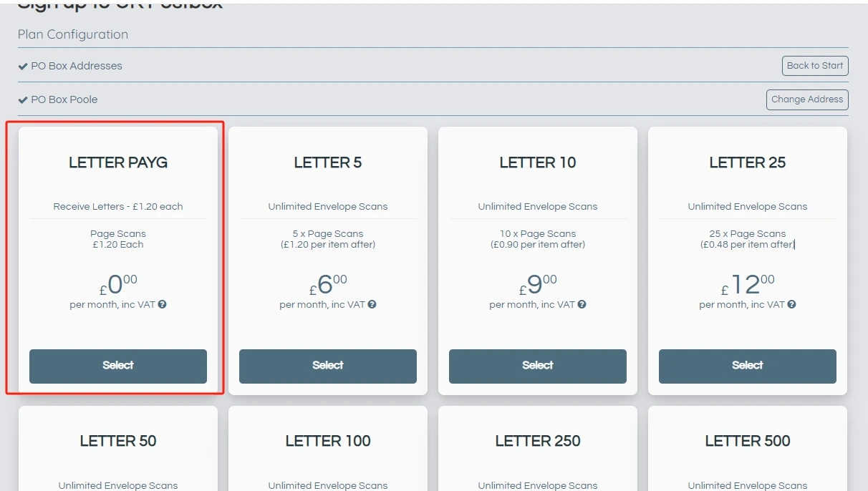This screenshot has width=868, height=491.
Task: Hit Select on the Letter 25 plan
Action: pos(748,366)
